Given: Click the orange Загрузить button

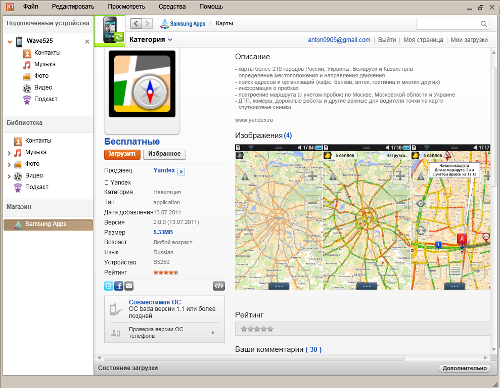Looking at the screenshot, I should pyautogui.click(x=122, y=154).
